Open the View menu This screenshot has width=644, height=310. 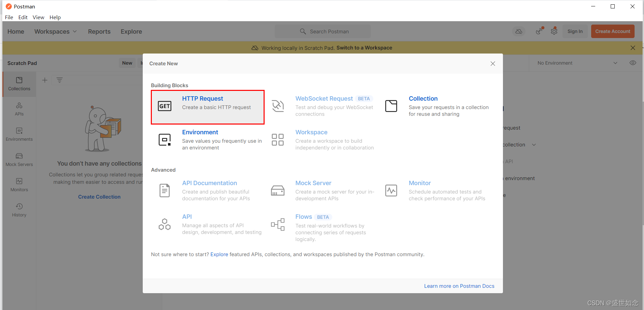click(x=38, y=17)
